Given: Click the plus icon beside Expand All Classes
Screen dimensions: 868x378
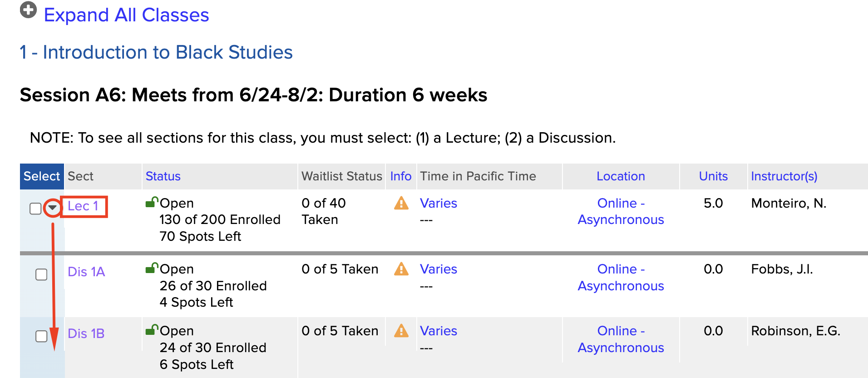Looking at the screenshot, I should click(x=28, y=10).
